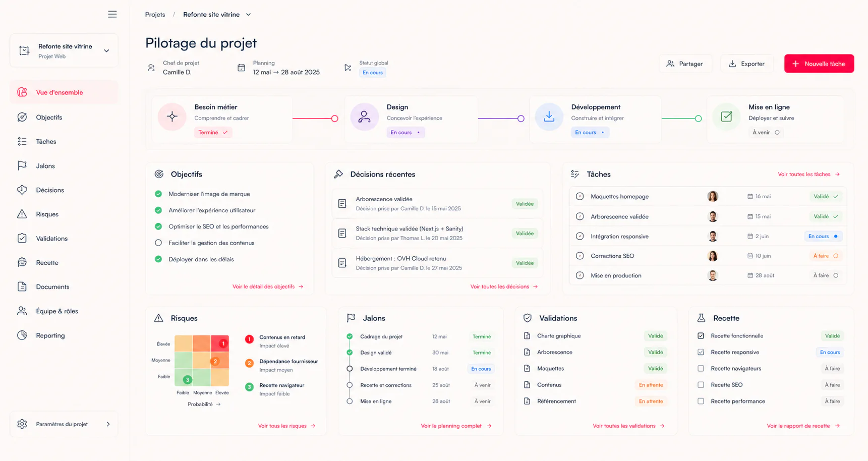The width and height of the screenshot is (868, 461).
Task: Open the Besoin métier 'Terminé' status badge
Action: pyautogui.click(x=213, y=132)
